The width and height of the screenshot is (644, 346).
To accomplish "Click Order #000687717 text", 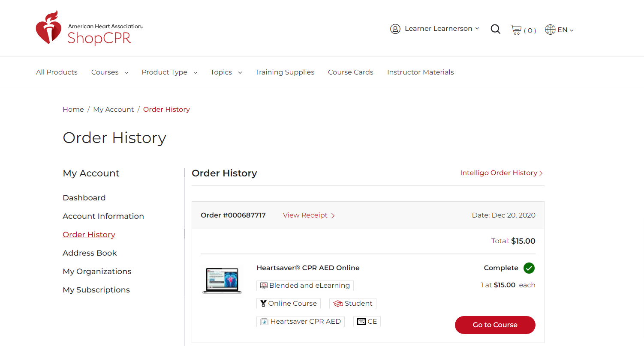I will point(233,215).
